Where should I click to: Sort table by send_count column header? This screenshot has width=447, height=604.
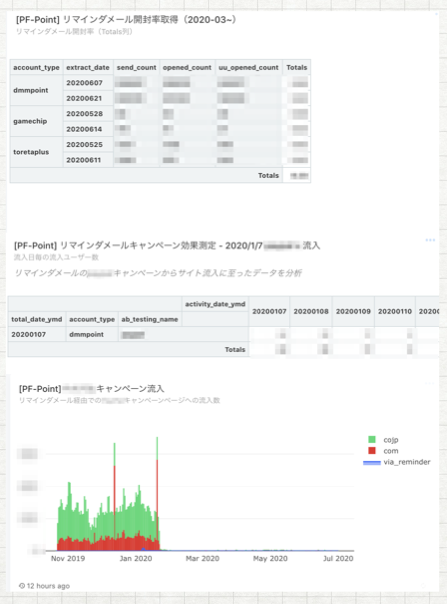(x=136, y=67)
